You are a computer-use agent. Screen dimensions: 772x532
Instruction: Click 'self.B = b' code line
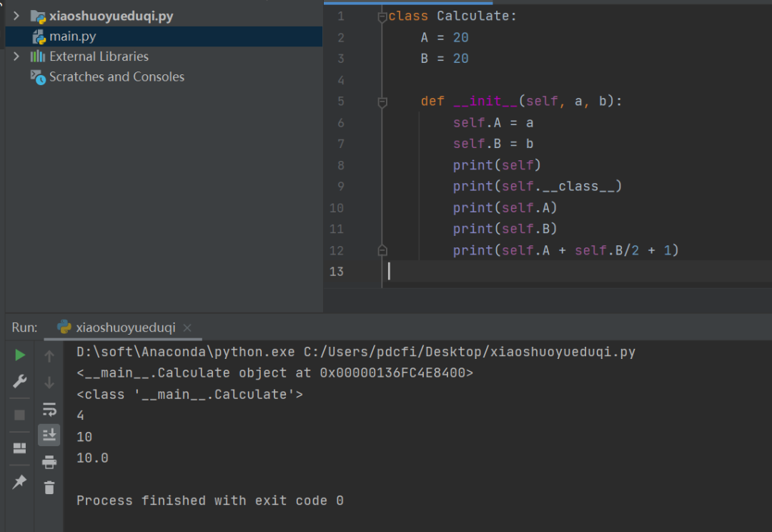[x=493, y=144]
